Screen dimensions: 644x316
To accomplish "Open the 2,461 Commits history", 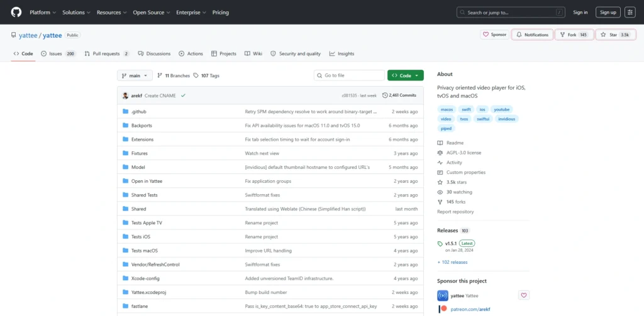I will click(399, 95).
